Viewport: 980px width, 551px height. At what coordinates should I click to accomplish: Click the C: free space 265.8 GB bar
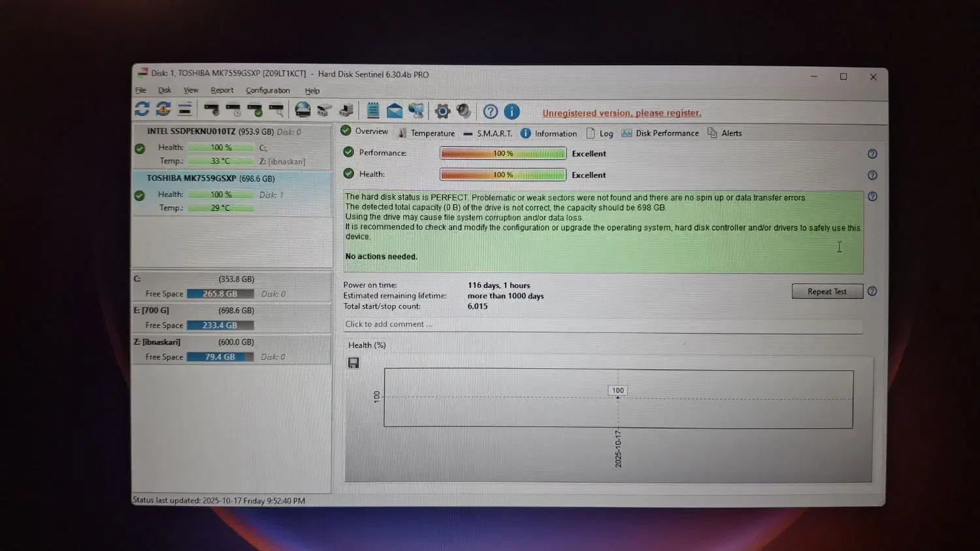tap(220, 294)
